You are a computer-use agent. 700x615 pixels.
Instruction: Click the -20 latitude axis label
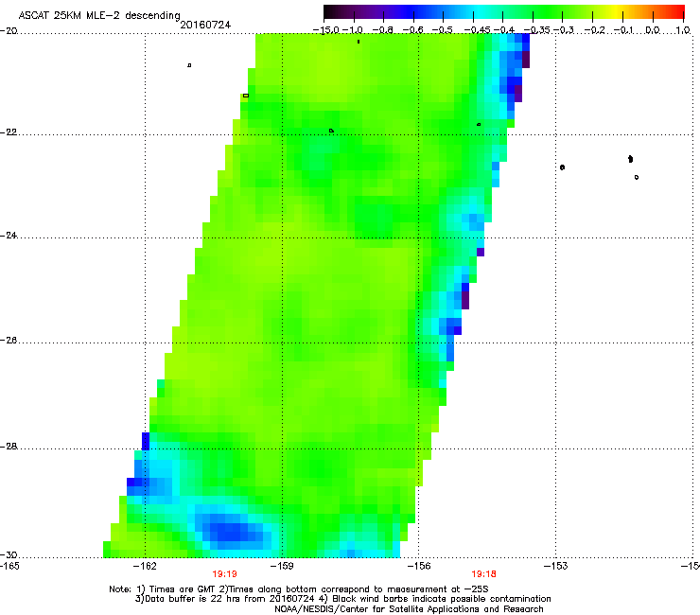(x=9, y=31)
